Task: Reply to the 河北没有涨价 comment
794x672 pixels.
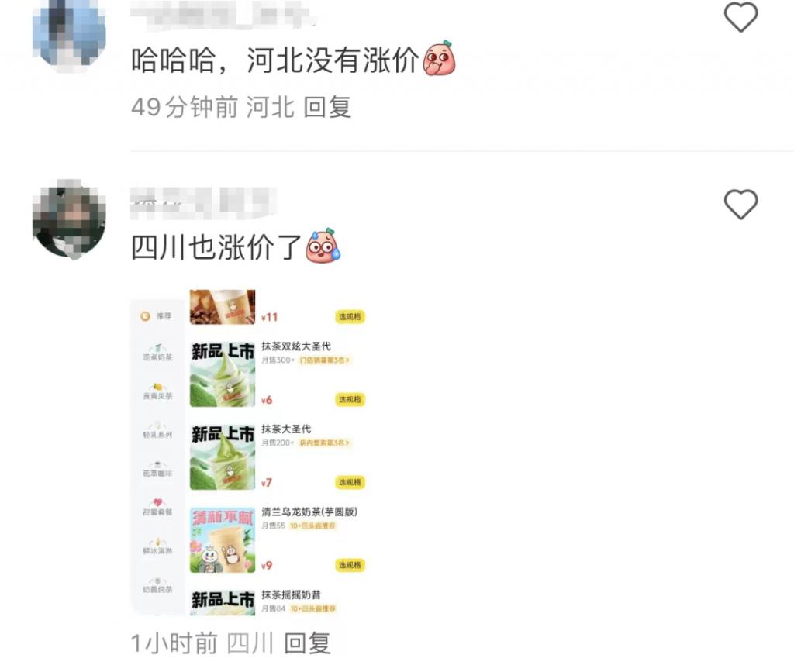Action: [x=327, y=107]
